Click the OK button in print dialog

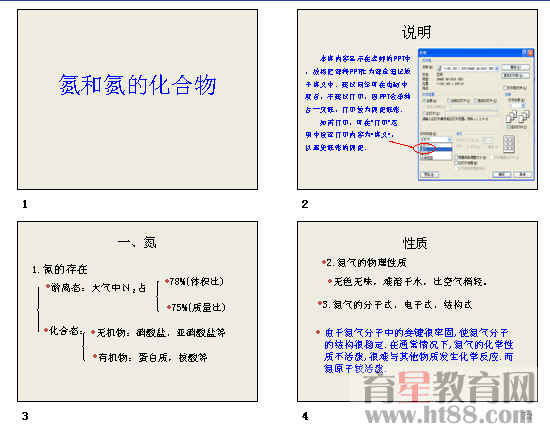click(x=502, y=174)
